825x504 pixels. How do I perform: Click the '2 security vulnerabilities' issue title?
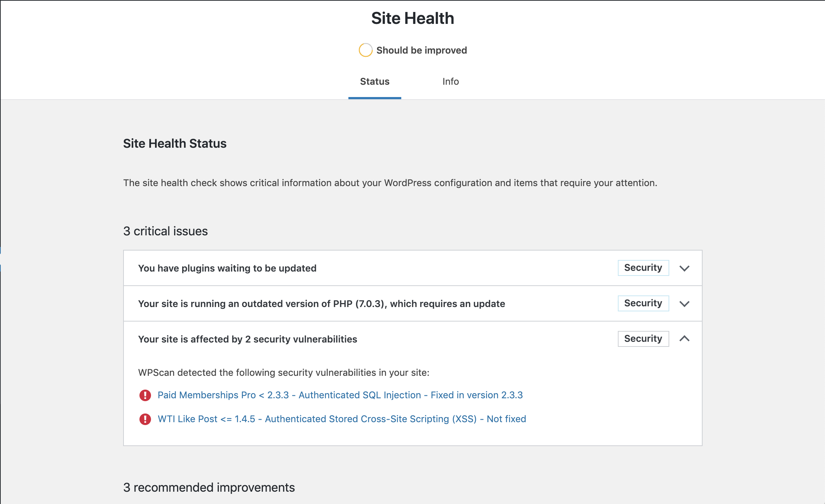pos(247,339)
